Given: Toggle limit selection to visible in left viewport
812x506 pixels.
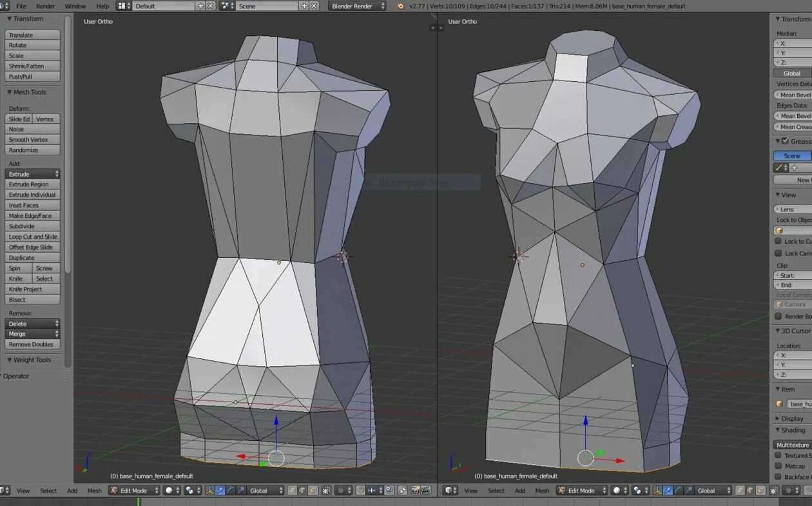Looking at the screenshot, I should 325,491.
